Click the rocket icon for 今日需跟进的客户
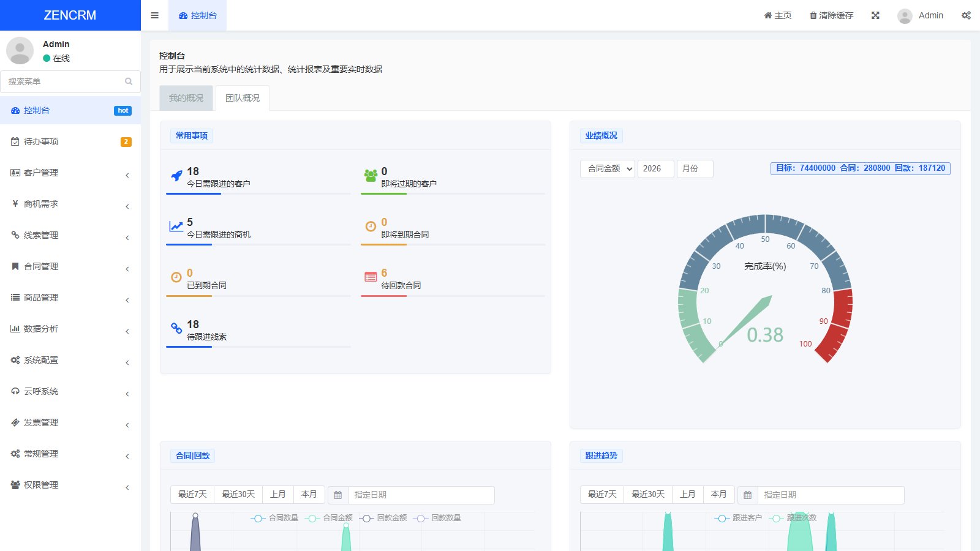The width and height of the screenshot is (980, 551). pos(176,176)
